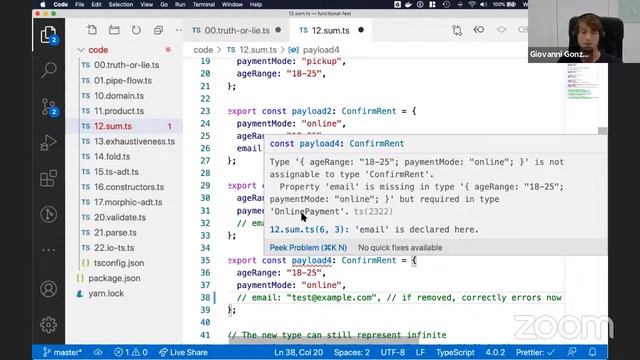Open 15.ts-adt.ts file

pyautogui.click(x=123, y=171)
